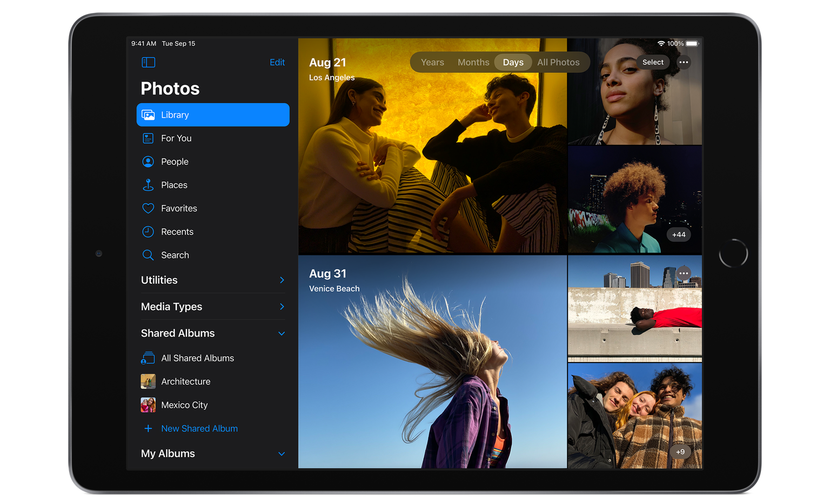Open Favorites using the heart icon
830x504 pixels.
click(148, 209)
